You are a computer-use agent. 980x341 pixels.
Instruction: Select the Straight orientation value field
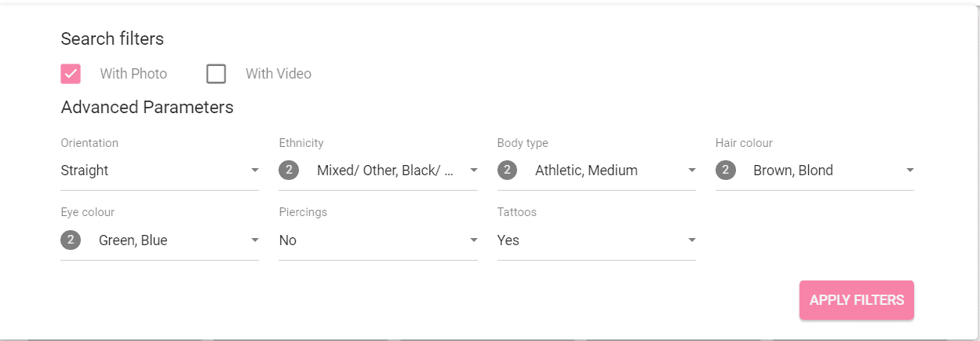[160, 170]
